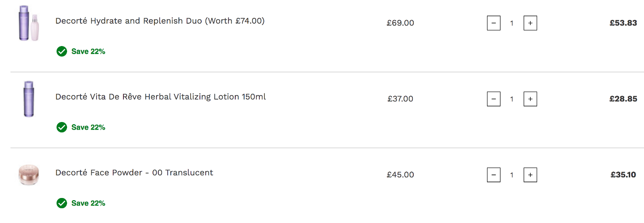Increase quantity of Vita De Rêve Lotion
Viewport: 644px width, 223px height.
click(x=530, y=99)
